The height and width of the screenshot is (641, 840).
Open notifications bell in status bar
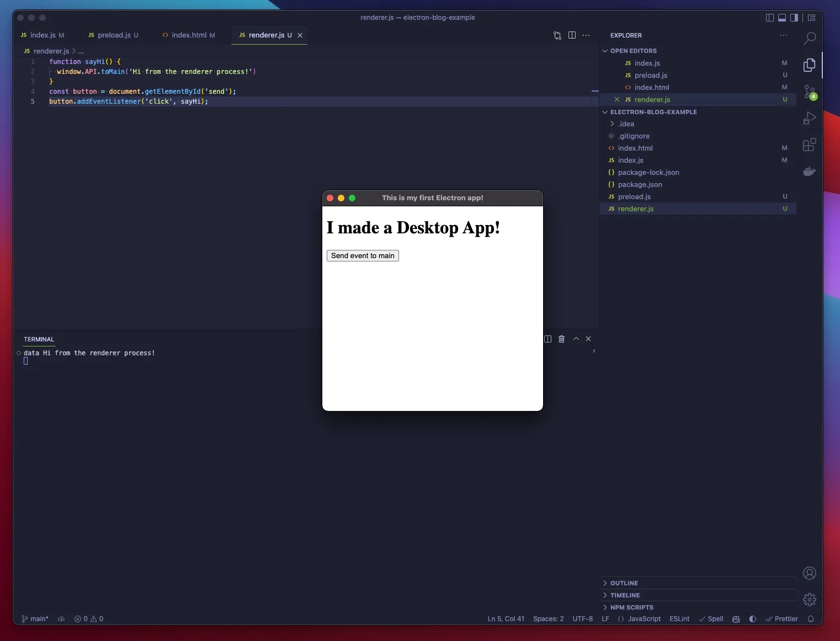point(811,619)
